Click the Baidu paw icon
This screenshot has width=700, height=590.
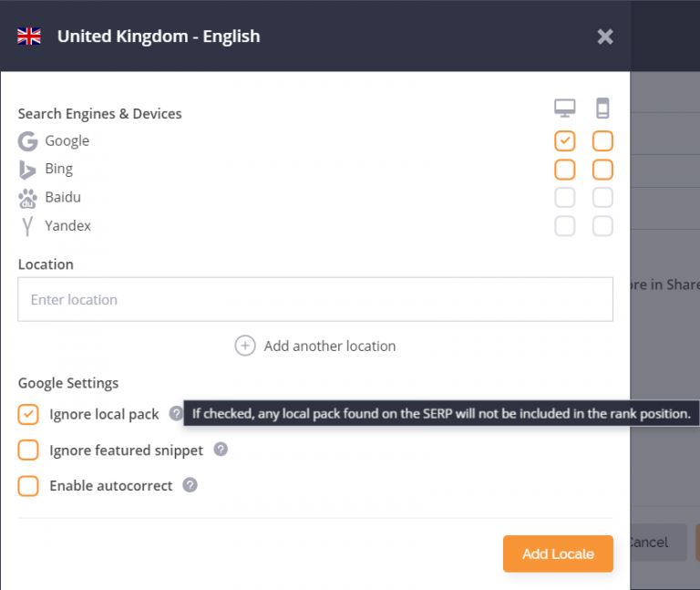(x=28, y=198)
